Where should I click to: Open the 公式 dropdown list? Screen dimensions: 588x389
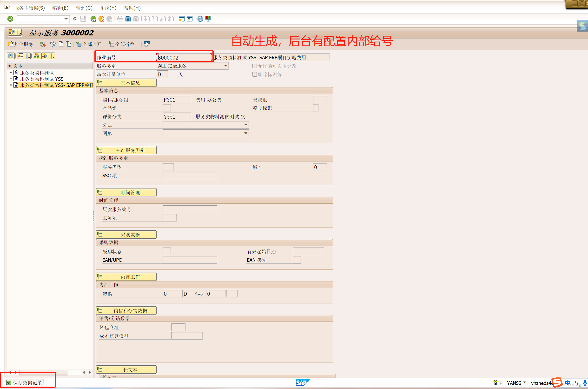pos(246,125)
